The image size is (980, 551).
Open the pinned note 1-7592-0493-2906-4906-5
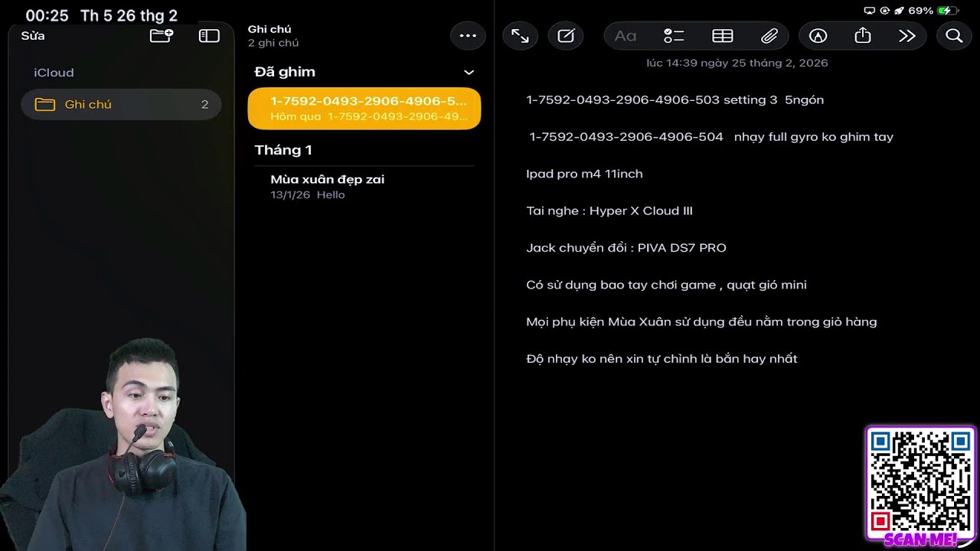click(x=364, y=109)
